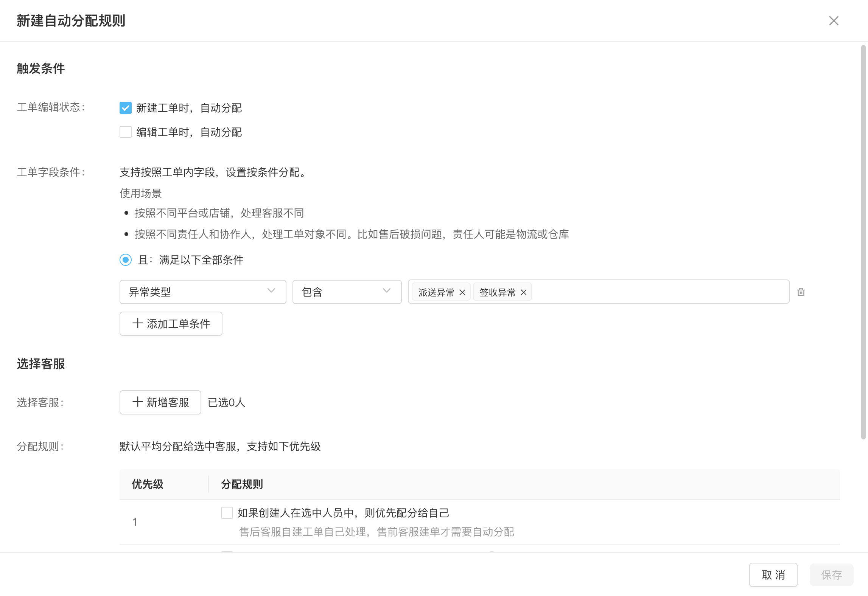Click the 添加工单条件 button
868x596 pixels.
pyautogui.click(x=171, y=324)
